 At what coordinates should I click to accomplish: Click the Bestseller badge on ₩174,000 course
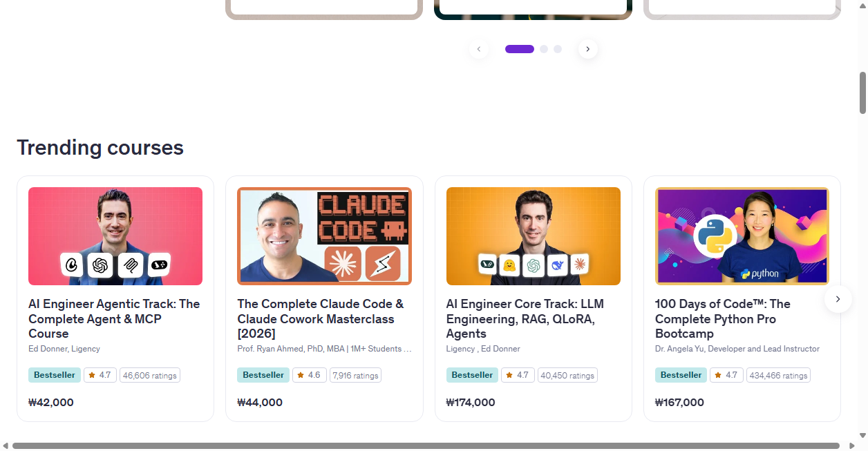tap(472, 375)
